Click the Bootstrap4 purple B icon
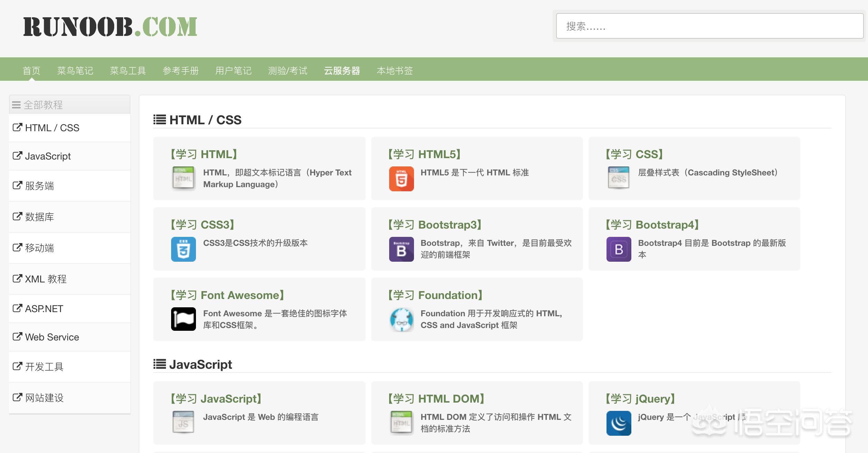Screen dimensions: 868x453 point(619,249)
